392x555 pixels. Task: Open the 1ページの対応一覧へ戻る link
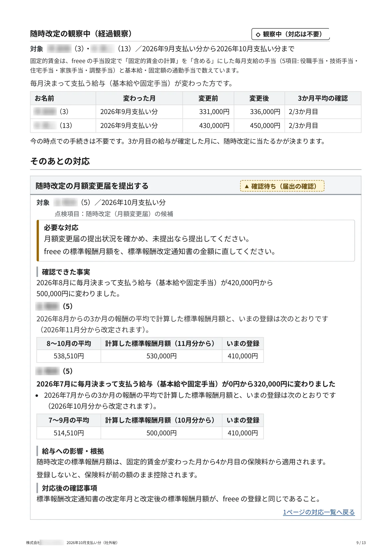[319, 512]
